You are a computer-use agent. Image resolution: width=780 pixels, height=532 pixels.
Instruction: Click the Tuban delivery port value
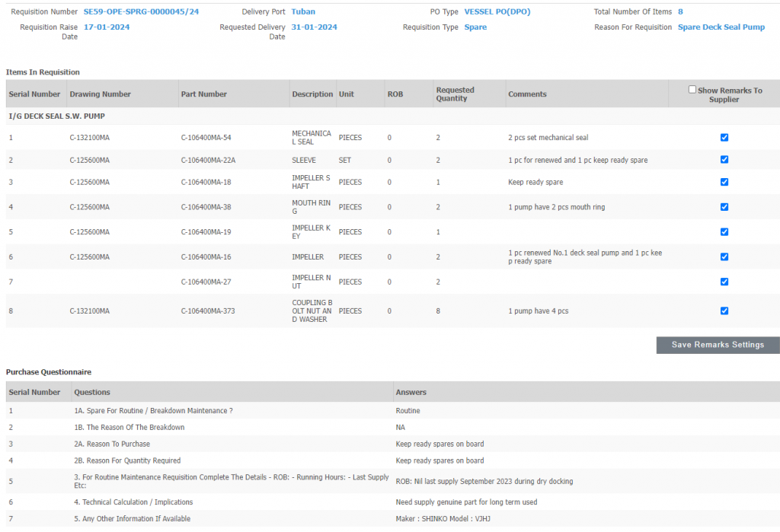tap(303, 12)
